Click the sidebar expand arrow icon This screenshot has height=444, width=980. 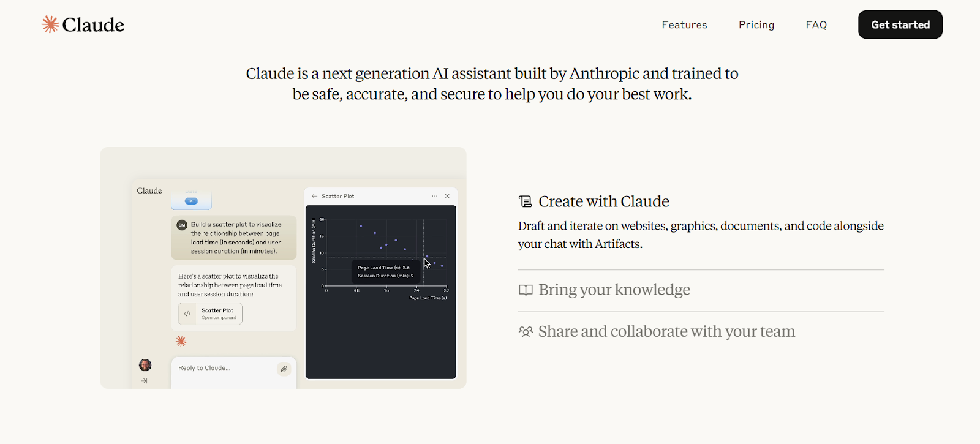145,381
